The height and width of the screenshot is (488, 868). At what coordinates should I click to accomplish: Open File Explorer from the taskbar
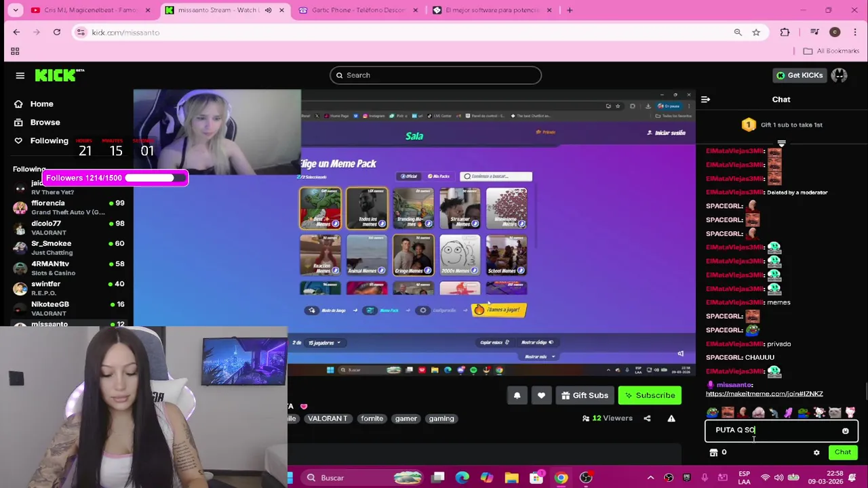(x=511, y=478)
